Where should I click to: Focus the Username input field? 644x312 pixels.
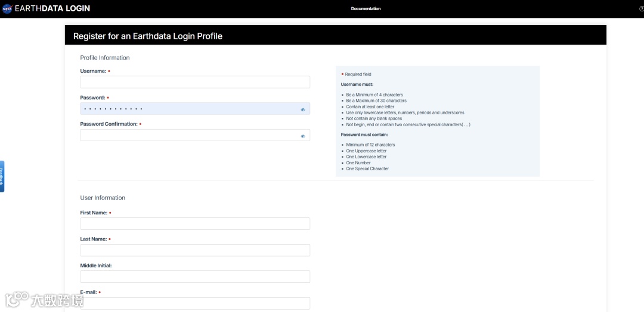195,82
